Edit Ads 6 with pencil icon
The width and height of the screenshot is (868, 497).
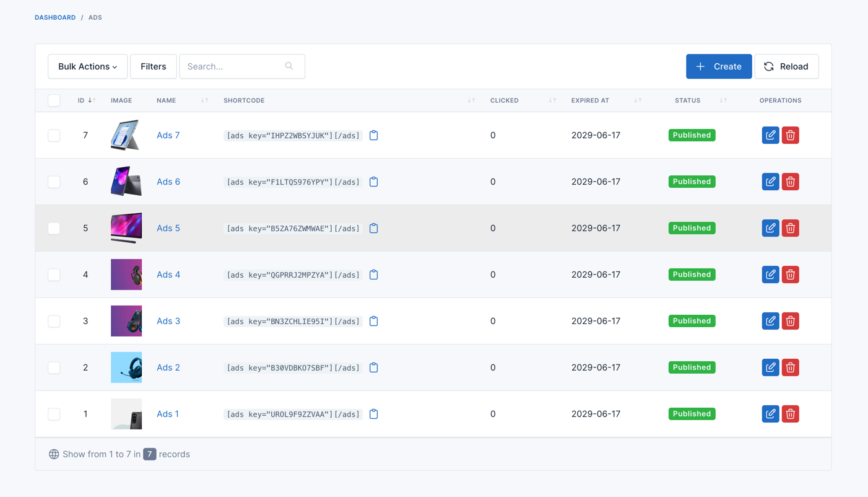pos(770,182)
